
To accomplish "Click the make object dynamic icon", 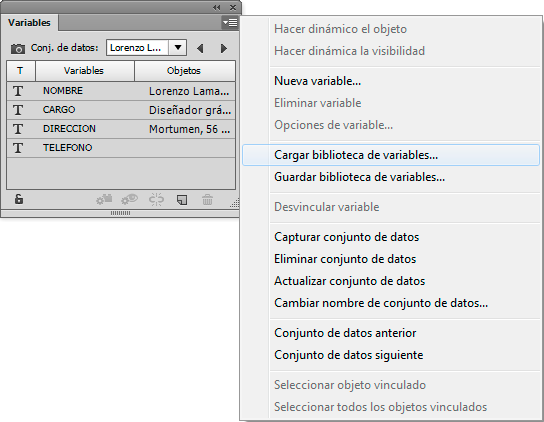I will pos(104,199).
